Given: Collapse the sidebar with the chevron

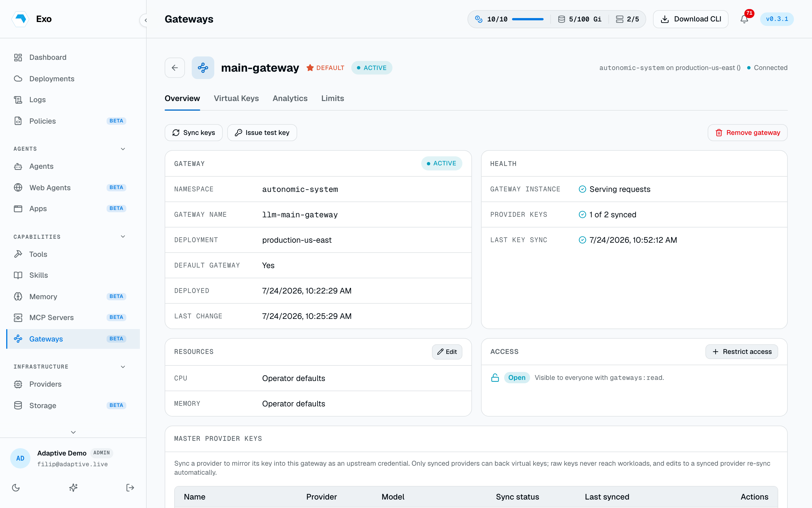Looking at the screenshot, I should tap(145, 20).
